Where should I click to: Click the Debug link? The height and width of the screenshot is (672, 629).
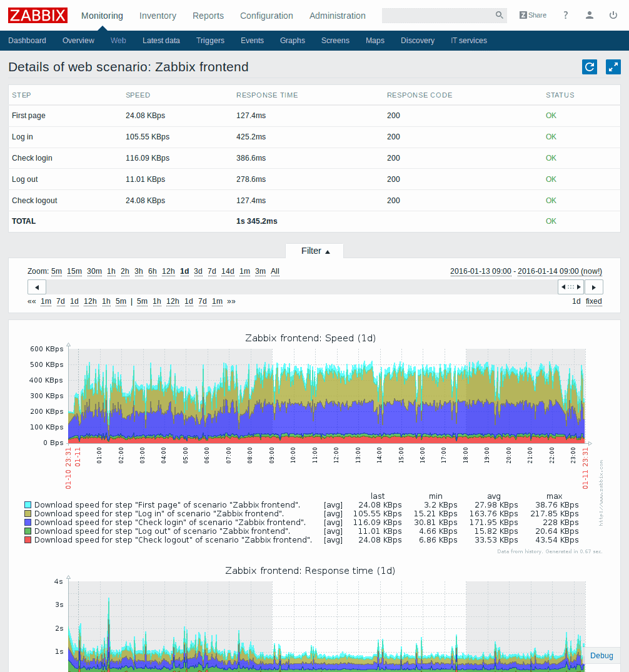coord(601,656)
